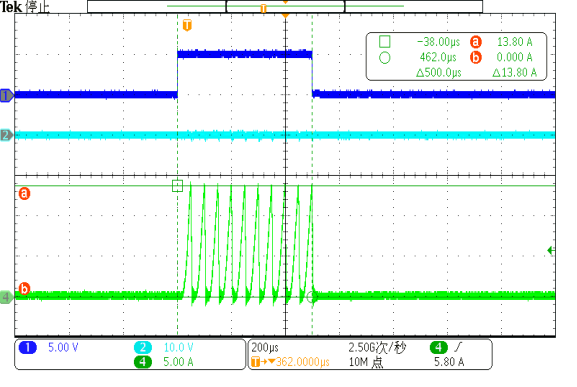Click the 362.0000µs trigger delay readout
This screenshot has height=387, width=577.
(302, 362)
